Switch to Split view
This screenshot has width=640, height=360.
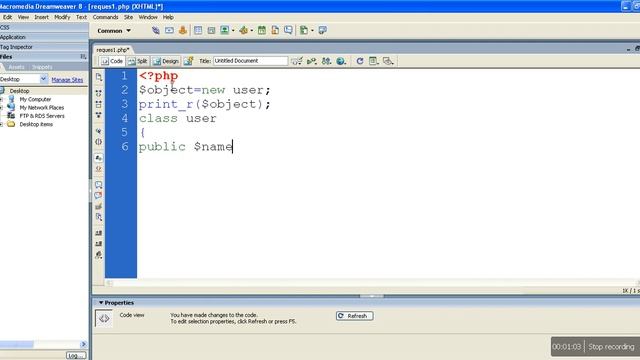[x=138, y=61]
